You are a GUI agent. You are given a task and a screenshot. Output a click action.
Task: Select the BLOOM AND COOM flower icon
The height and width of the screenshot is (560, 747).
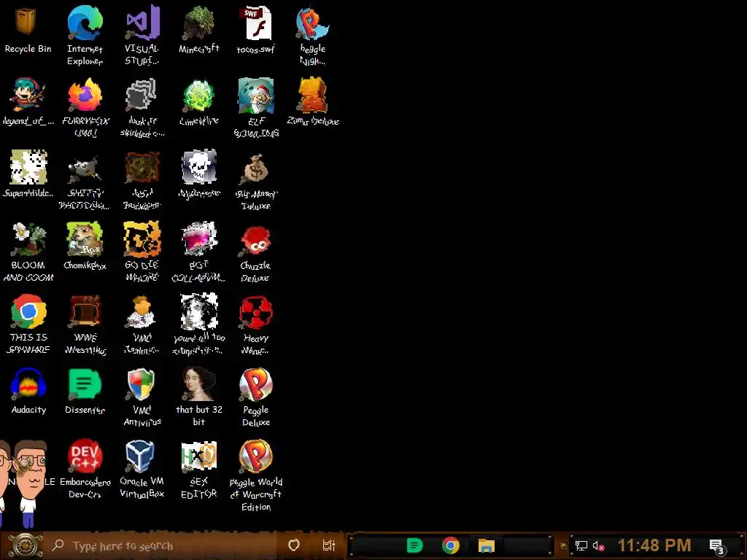tap(28, 240)
